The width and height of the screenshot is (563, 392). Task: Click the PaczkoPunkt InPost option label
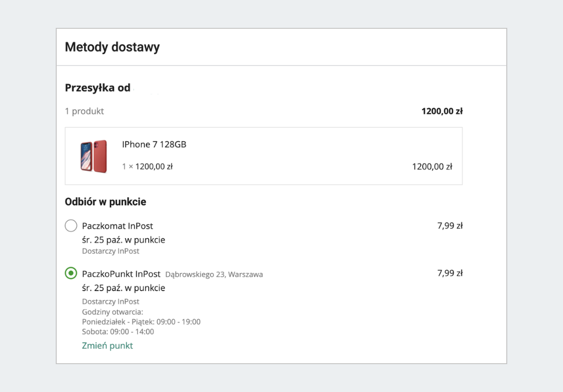[x=121, y=274]
